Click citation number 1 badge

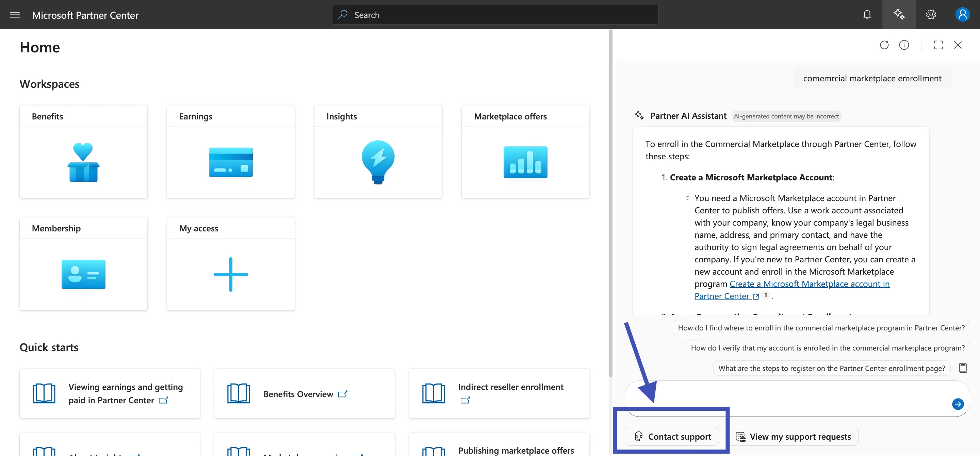coord(765,295)
